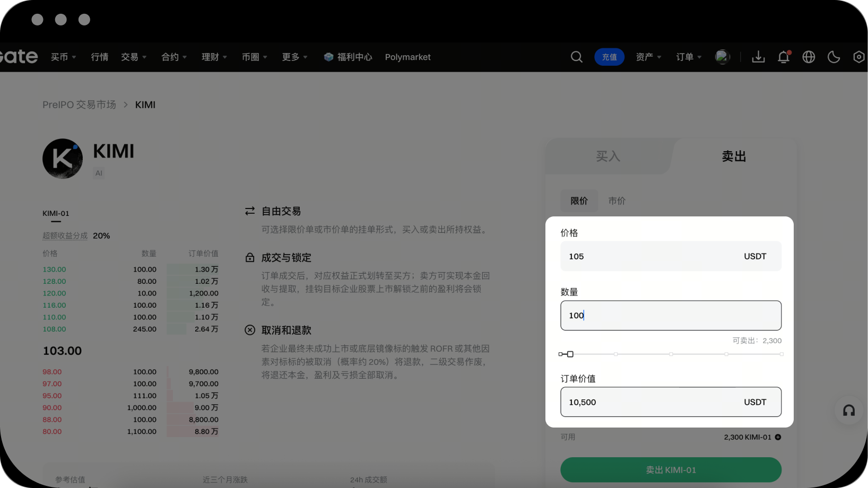Select ask price 120.00 in order book
The height and width of the screenshot is (488, 868).
click(54, 293)
